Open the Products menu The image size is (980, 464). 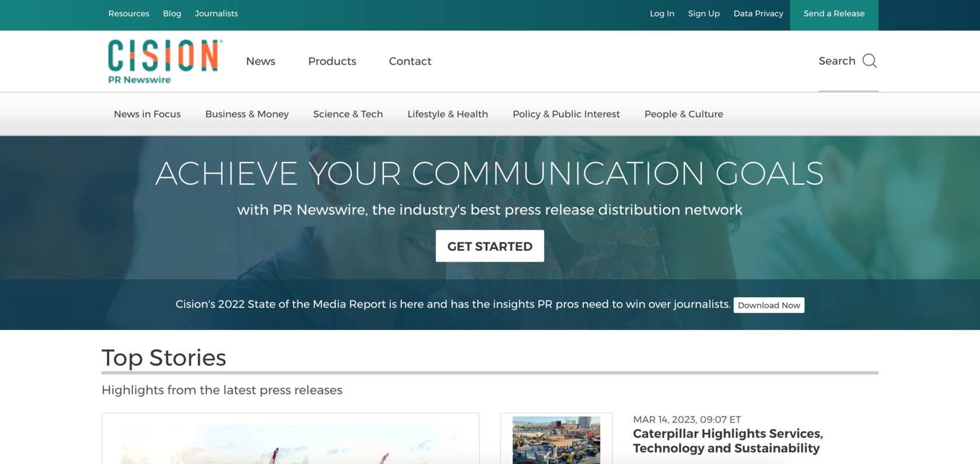pos(332,61)
